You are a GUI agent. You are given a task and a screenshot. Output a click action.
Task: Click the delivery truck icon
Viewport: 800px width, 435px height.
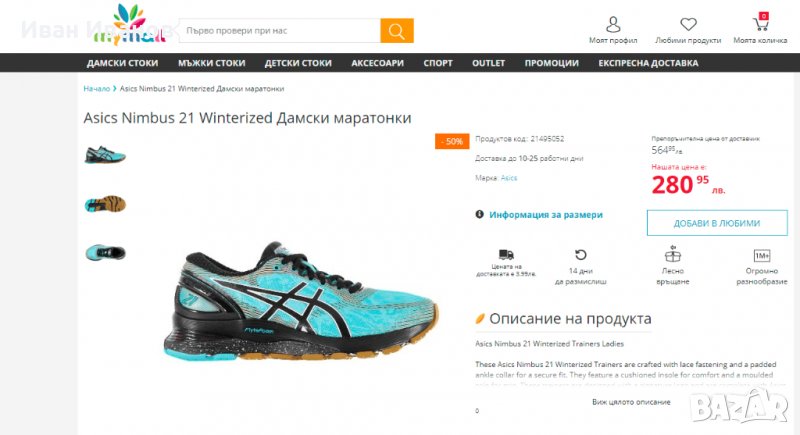pos(506,254)
